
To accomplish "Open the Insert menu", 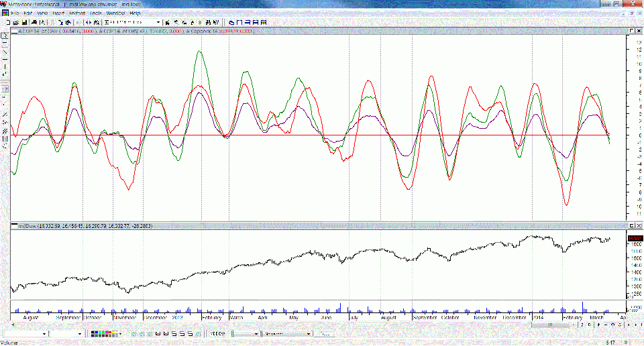I will [x=58, y=13].
